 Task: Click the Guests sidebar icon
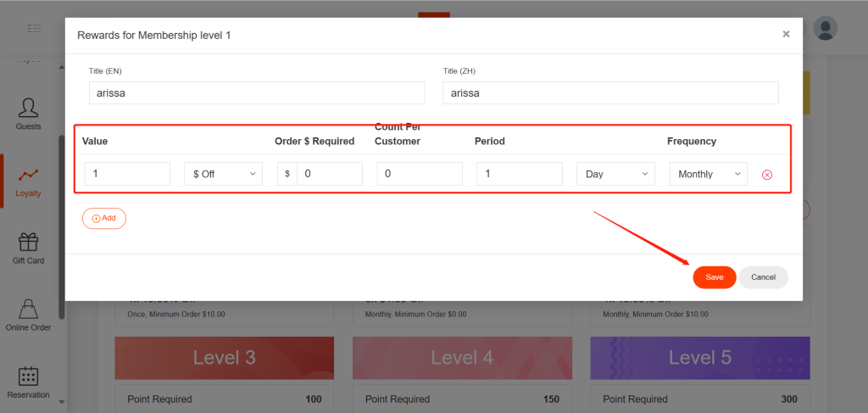tap(28, 109)
